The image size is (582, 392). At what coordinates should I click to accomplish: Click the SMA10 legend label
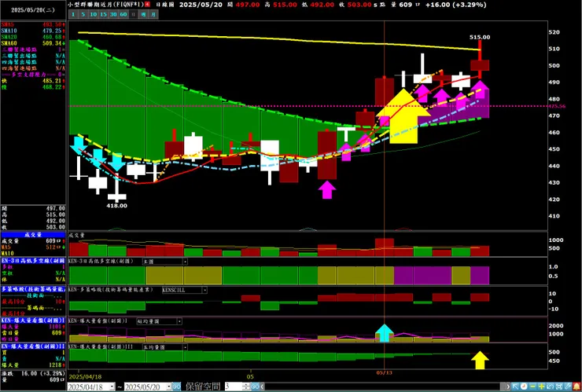coord(9,31)
